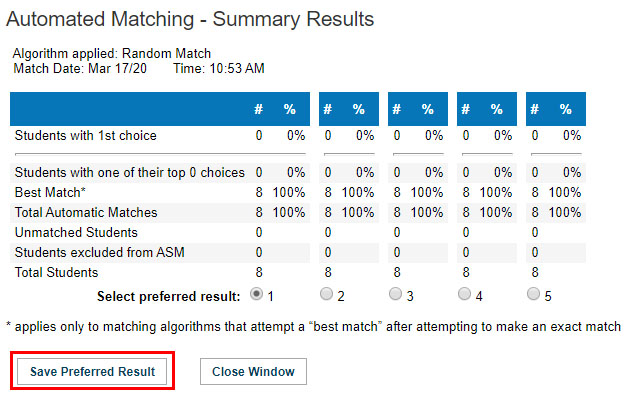Choose preferred result 3 radio button

tap(395, 293)
